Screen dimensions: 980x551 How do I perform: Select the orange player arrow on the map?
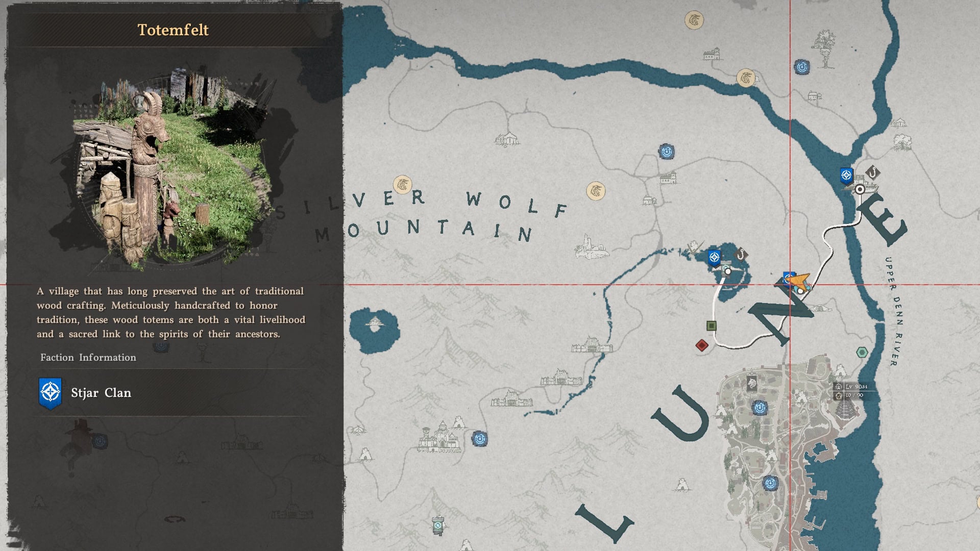[x=799, y=281]
